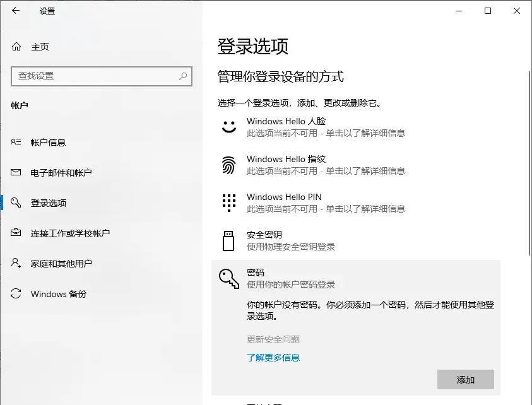This screenshot has height=405, width=532.
Task: Open 连接工作或学校帐户 page
Action: coord(102,233)
